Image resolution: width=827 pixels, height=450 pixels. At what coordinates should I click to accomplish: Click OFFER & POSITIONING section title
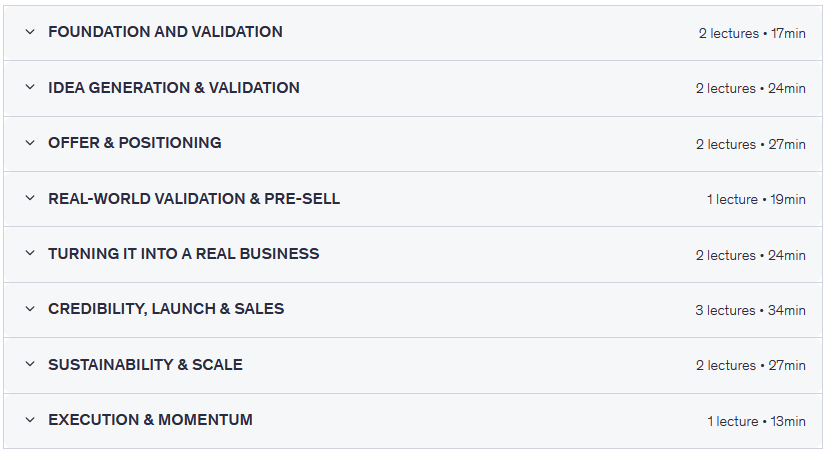[135, 143]
